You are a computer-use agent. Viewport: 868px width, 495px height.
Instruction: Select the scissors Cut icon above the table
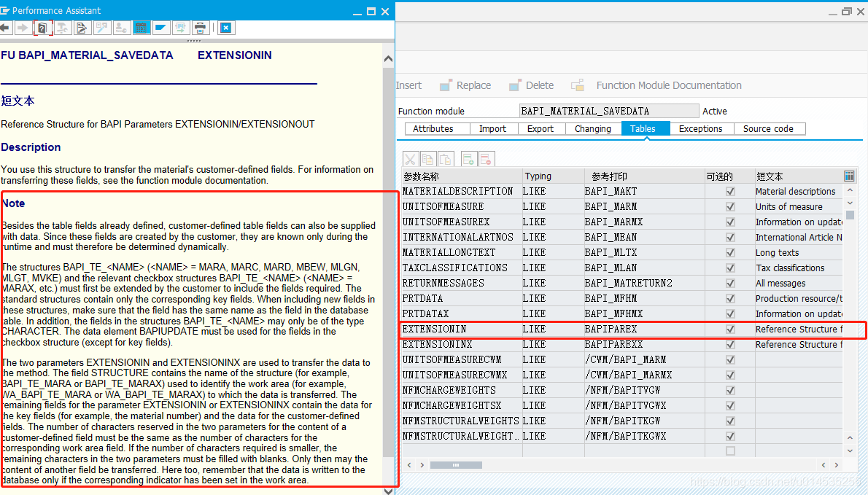point(411,158)
